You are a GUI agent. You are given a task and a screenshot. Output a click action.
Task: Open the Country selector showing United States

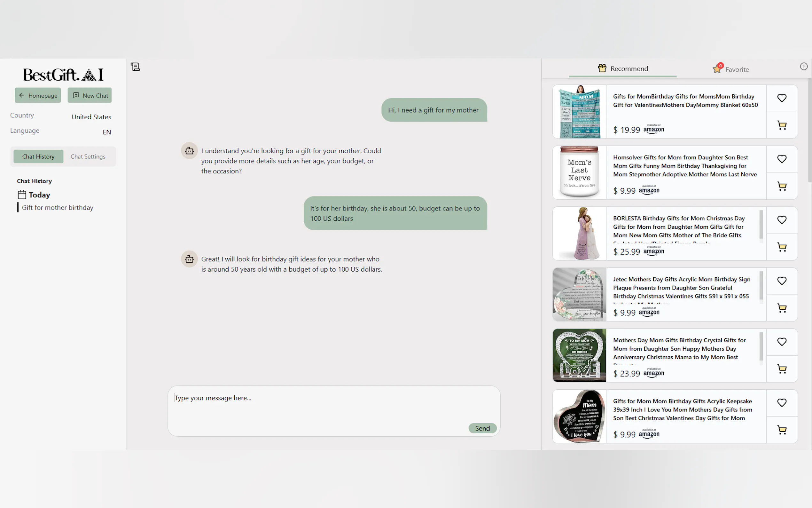coord(91,117)
